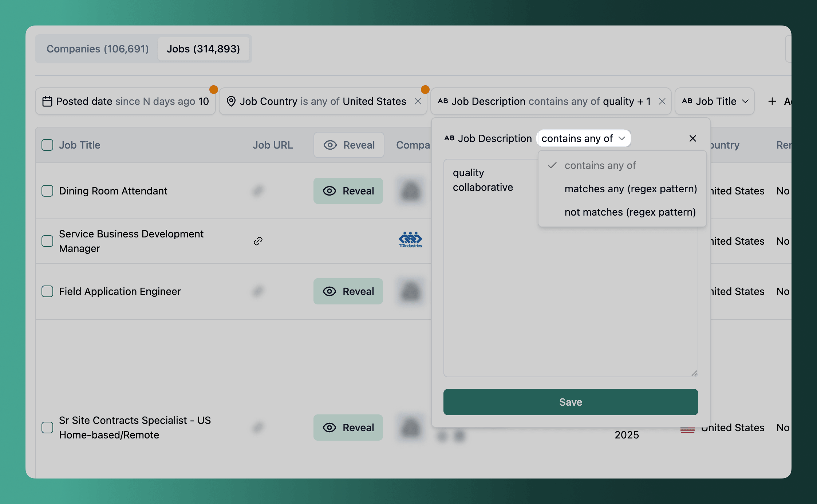Click the plus icon to add filter
The width and height of the screenshot is (817, 504).
772,101
